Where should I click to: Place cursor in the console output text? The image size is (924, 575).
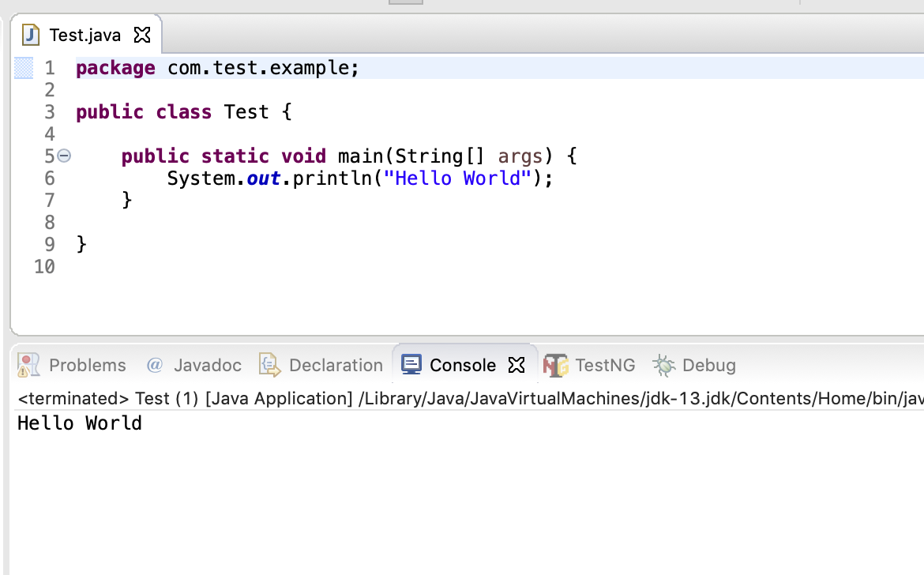point(79,423)
